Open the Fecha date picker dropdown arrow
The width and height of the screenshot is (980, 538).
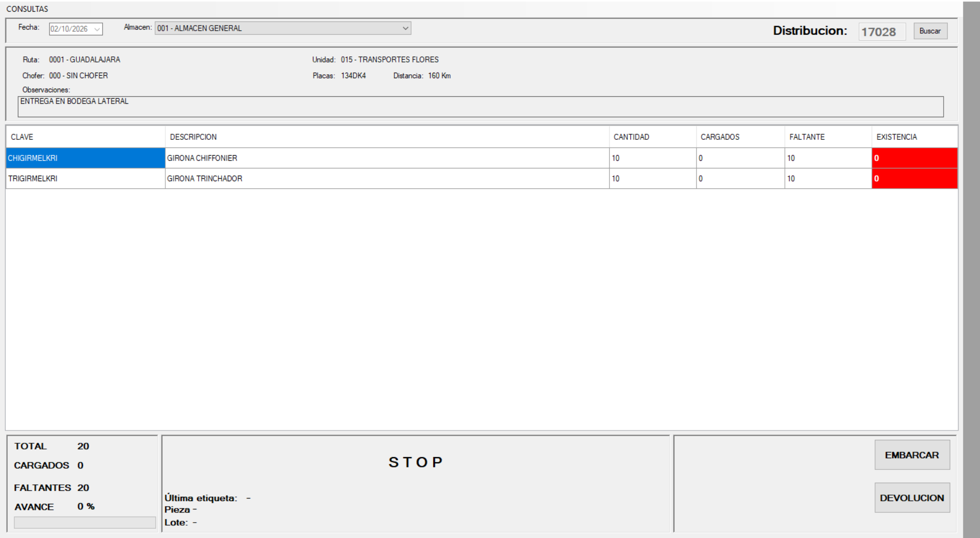click(x=97, y=29)
